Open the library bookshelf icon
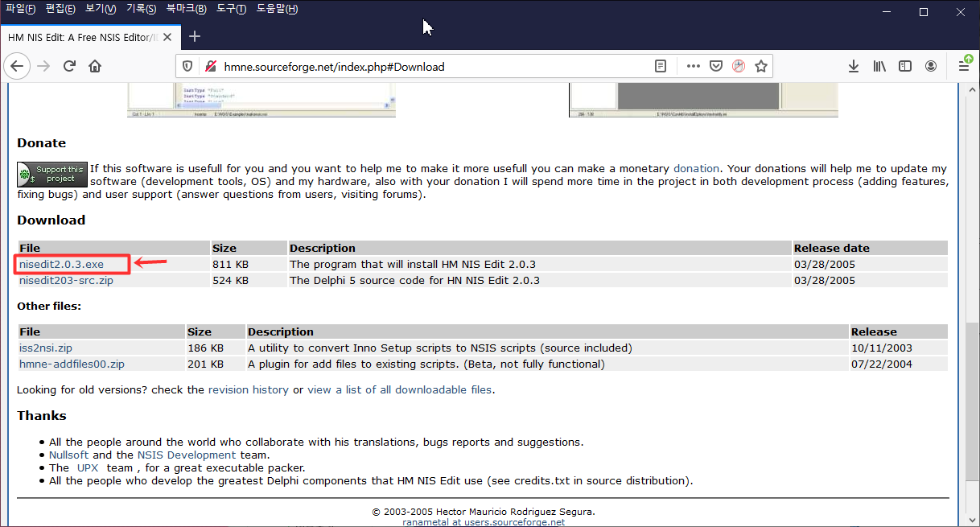This screenshot has width=980, height=527. point(879,67)
